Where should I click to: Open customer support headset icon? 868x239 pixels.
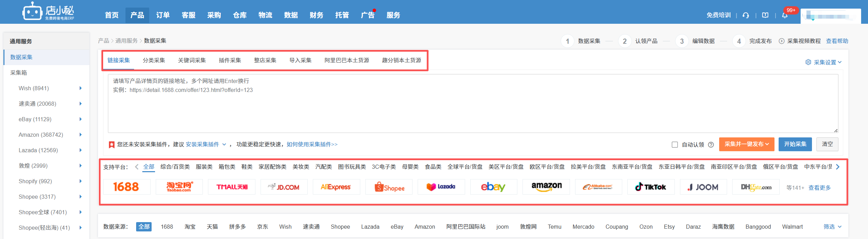[746, 15]
